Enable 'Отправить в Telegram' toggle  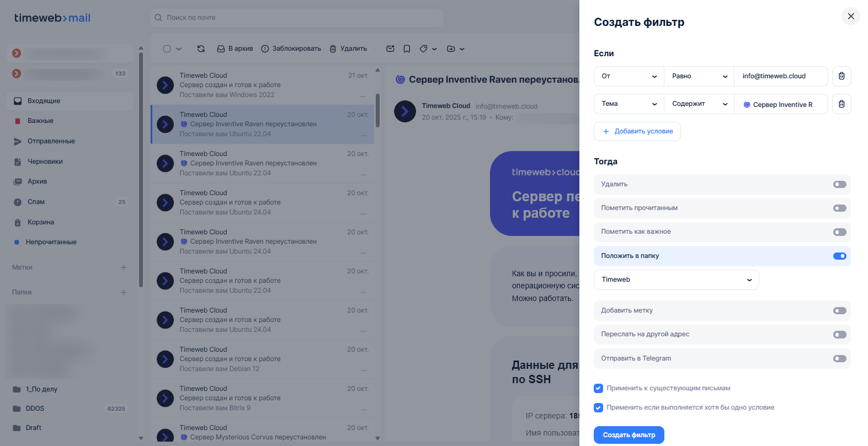click(839, 358)
